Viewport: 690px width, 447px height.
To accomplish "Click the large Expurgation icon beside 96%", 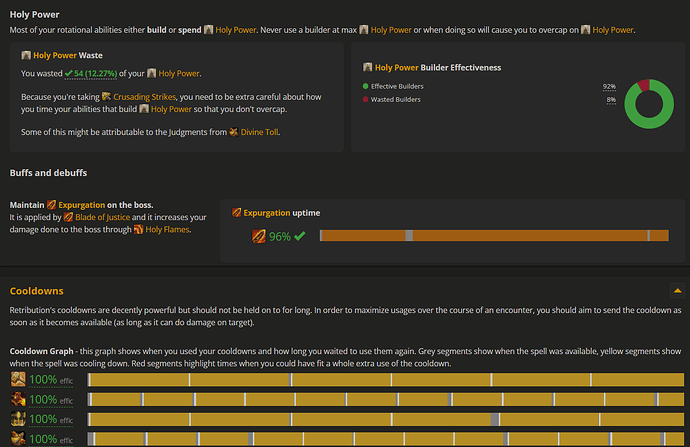I will [259, 237].
